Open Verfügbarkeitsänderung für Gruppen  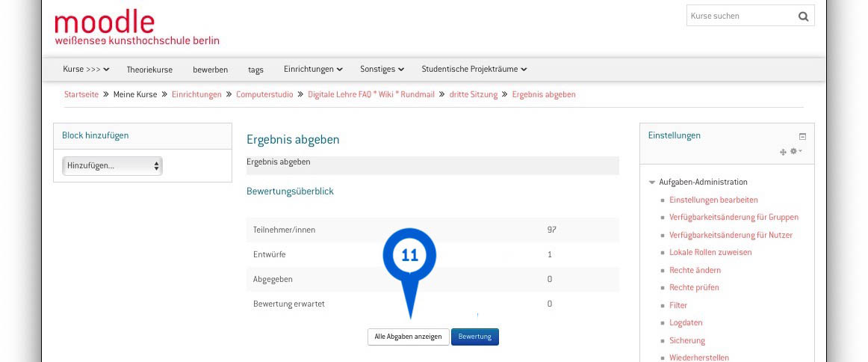click(x=734, y=218)
